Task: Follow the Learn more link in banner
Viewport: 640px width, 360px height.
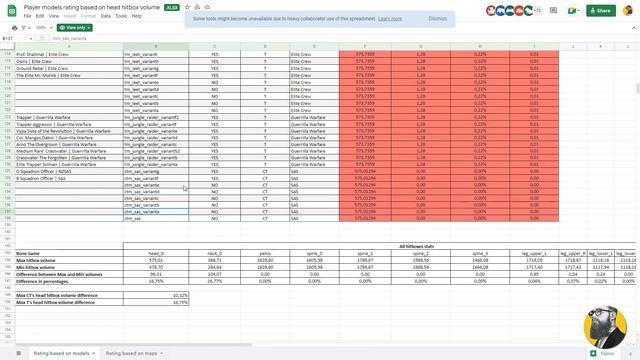Action: pos(390,18)
